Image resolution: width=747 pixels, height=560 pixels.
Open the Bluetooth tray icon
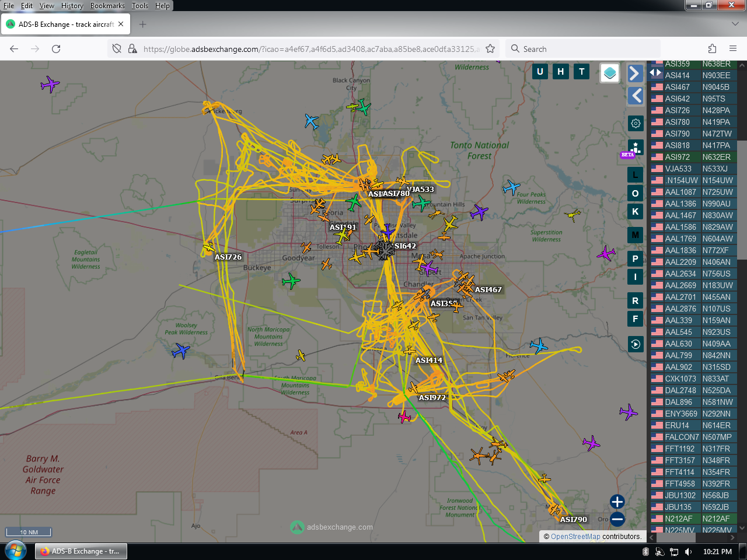coord(645,552)
